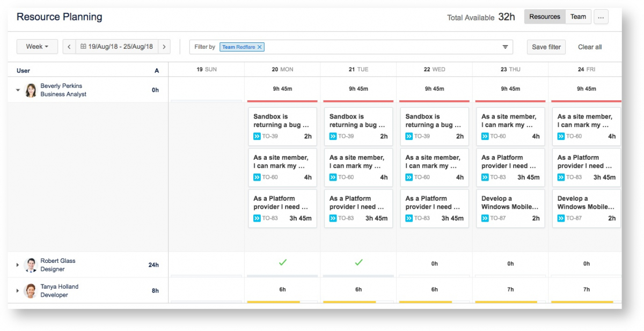
Task: Click the previous week arrow
Action: [69, 47]
